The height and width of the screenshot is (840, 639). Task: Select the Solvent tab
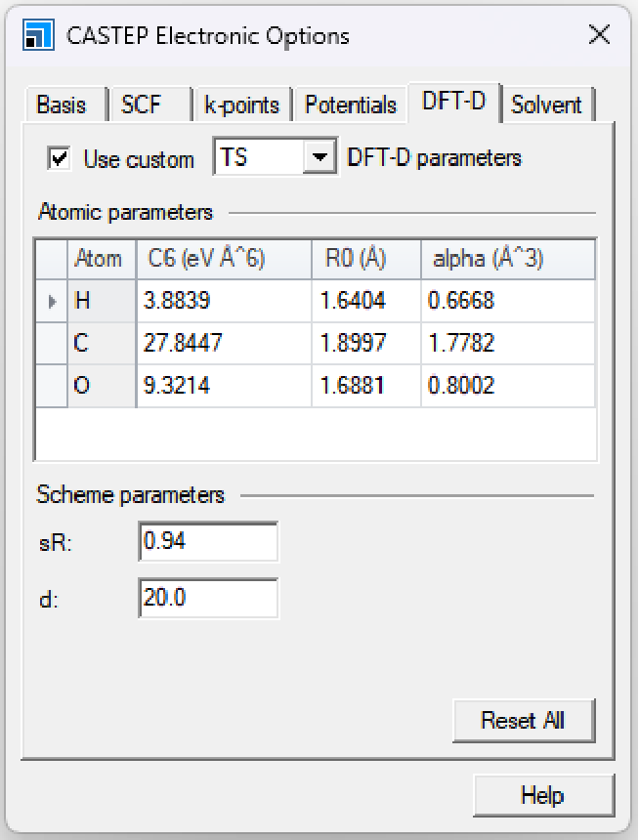[546, 105]
